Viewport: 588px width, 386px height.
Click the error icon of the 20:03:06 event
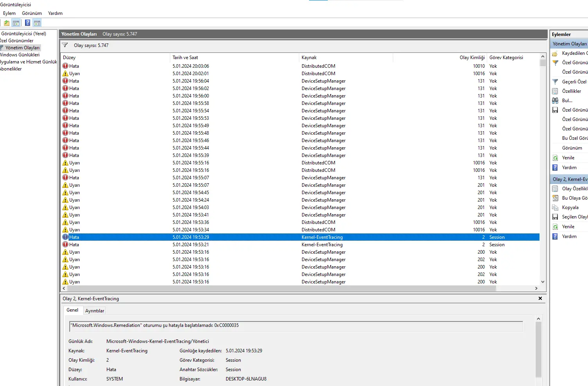point(65,66)
